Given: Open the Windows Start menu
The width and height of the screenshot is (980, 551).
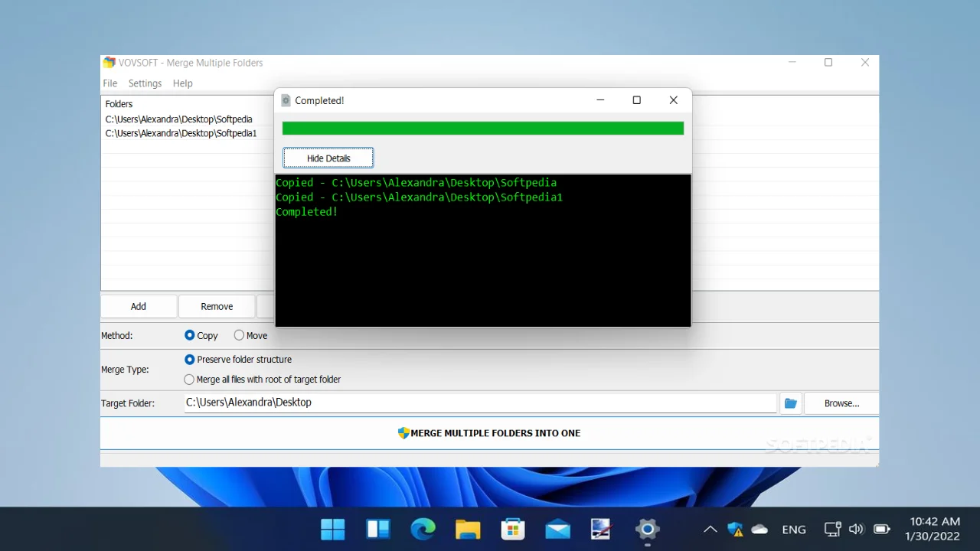Looking at the screenshot, I should [x=333, y=529].
